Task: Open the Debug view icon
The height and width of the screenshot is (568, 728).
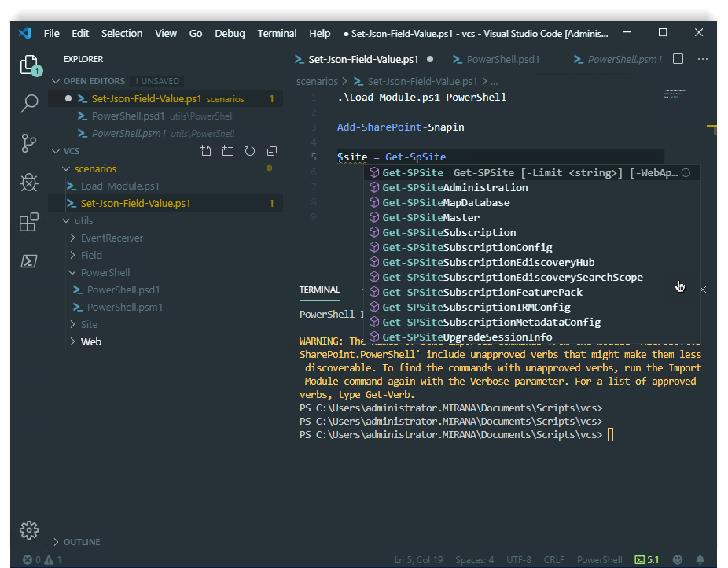Action: 29,183
